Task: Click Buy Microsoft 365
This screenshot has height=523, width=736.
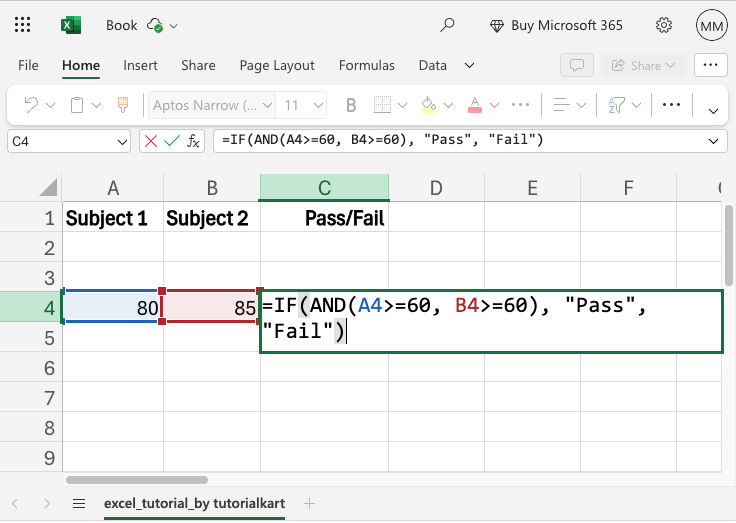Action: coord(556,25)
